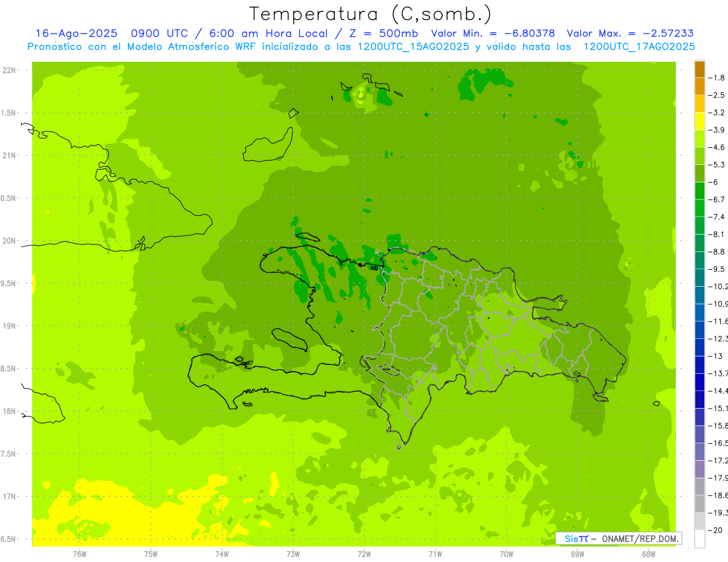This screenshot has height=562, width=728.
Task: Click the "-2.5" colorbar value
Action: [x=716, y=95]
